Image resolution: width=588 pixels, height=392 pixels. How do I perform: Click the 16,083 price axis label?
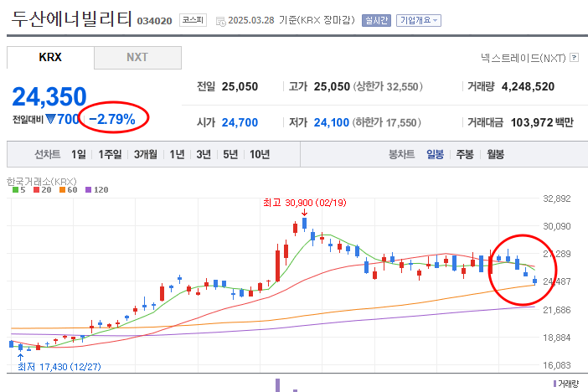click(x=557, y=365)
